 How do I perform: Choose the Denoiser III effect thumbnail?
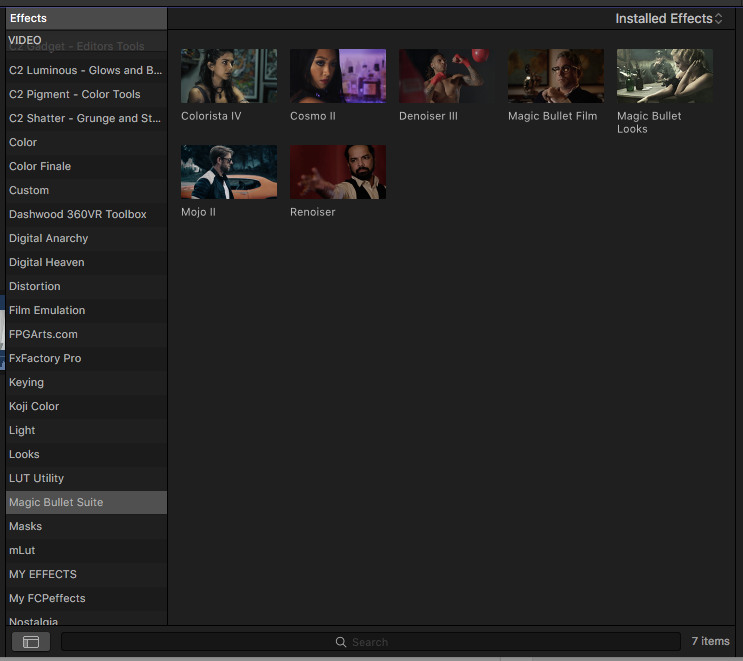(446, 76)
